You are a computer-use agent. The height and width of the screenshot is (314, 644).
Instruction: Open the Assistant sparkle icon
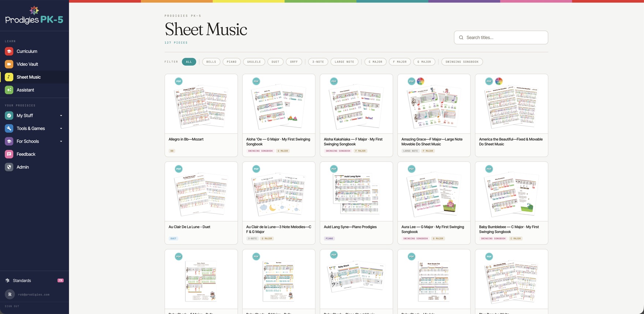9,90
